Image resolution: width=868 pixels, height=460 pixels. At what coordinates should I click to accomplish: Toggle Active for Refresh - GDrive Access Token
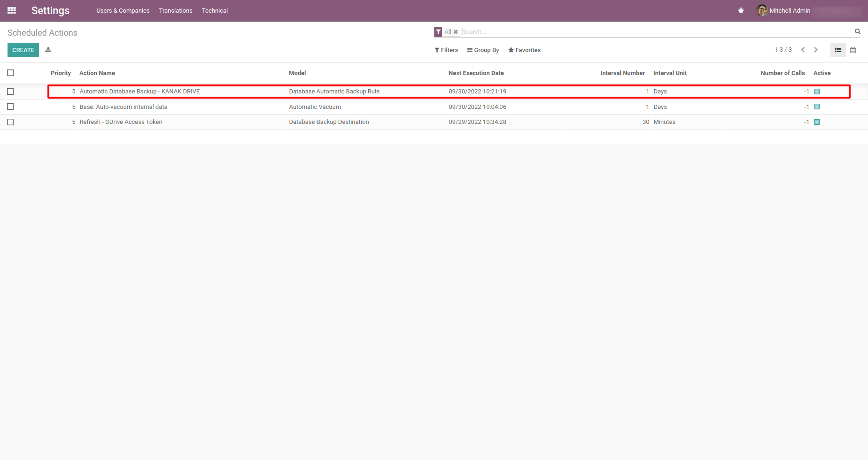click(817, 122)
